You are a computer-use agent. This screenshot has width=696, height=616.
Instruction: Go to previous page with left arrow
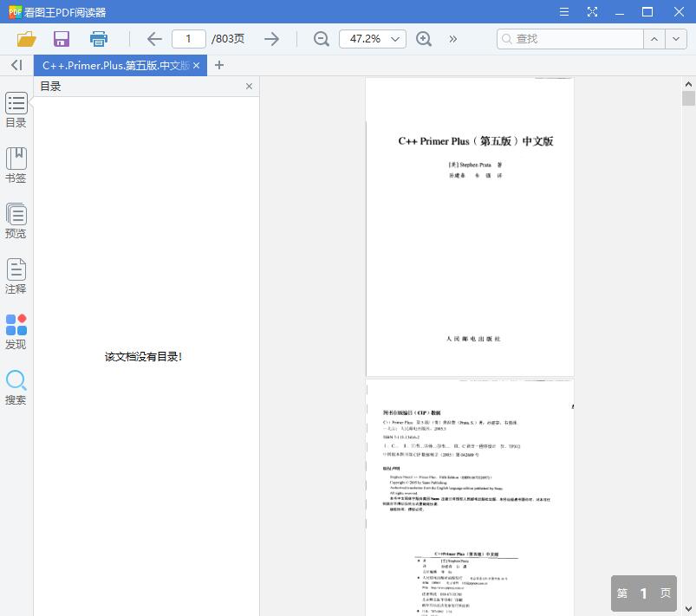coord(154,39)
